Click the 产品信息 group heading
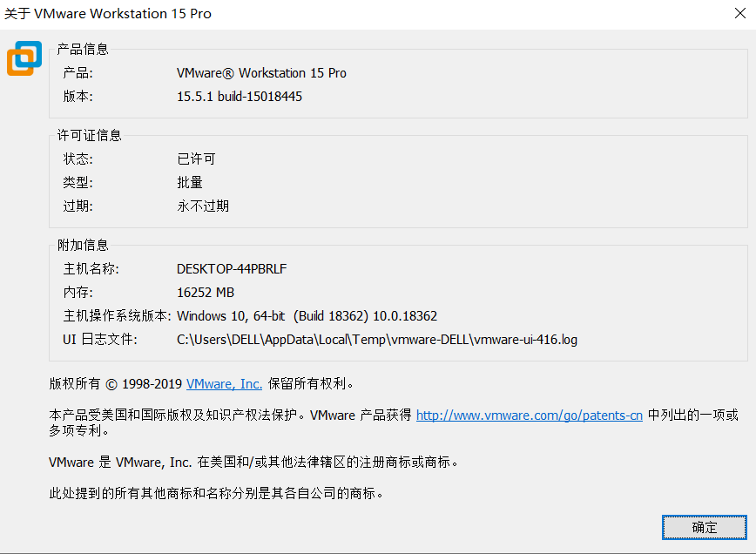 [83, 49]
